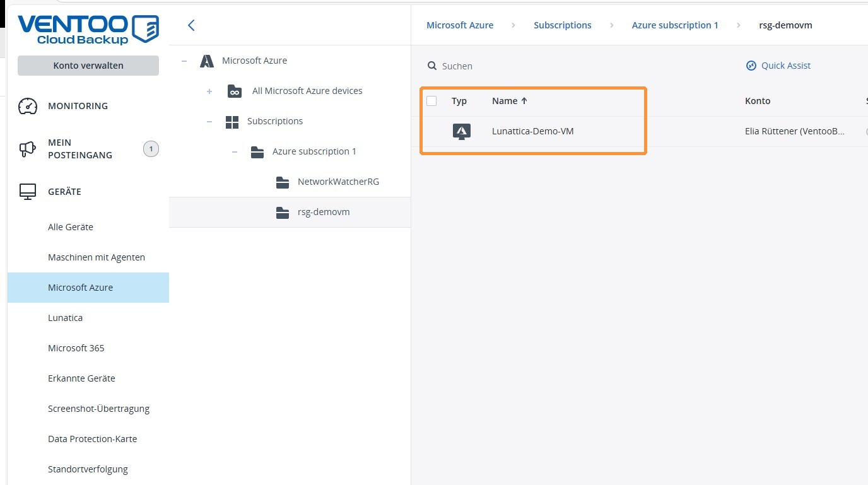Select Subscriptions in the tree
868x485 pixels.
(x=275, y=121)
